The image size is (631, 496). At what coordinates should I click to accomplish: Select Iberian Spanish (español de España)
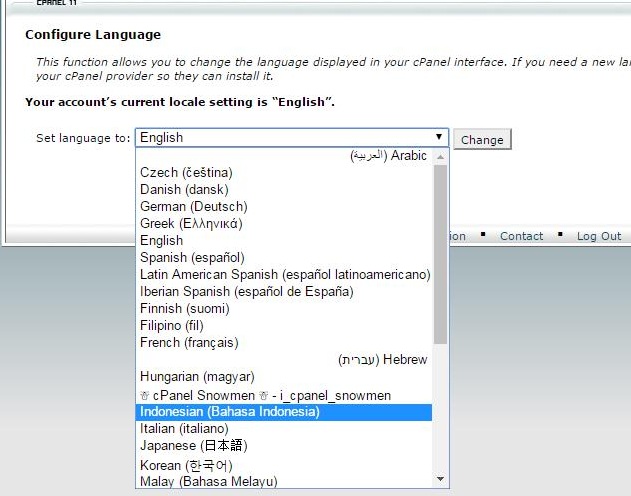pos(284,291)
